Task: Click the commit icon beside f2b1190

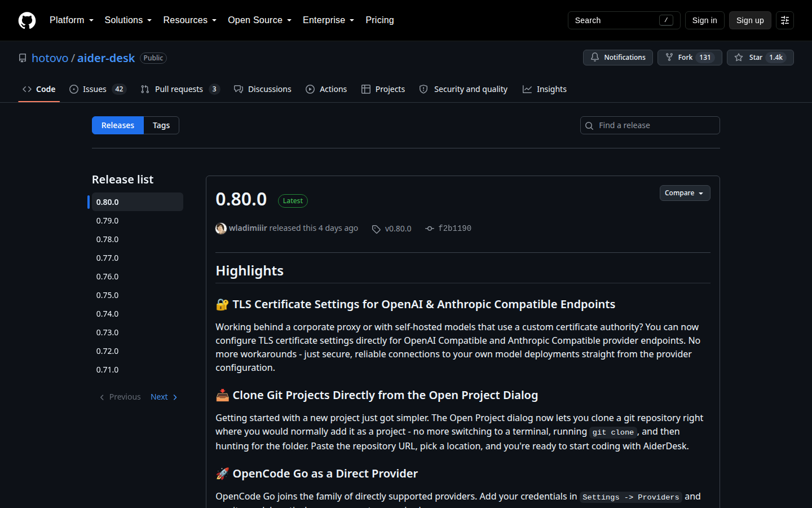Action: tap(430, 229)
